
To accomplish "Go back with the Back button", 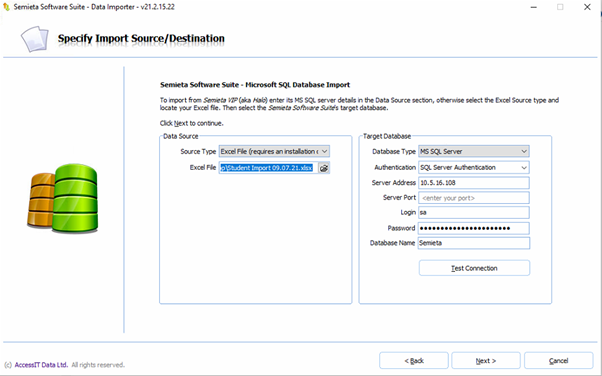I will tap(414, 361).
